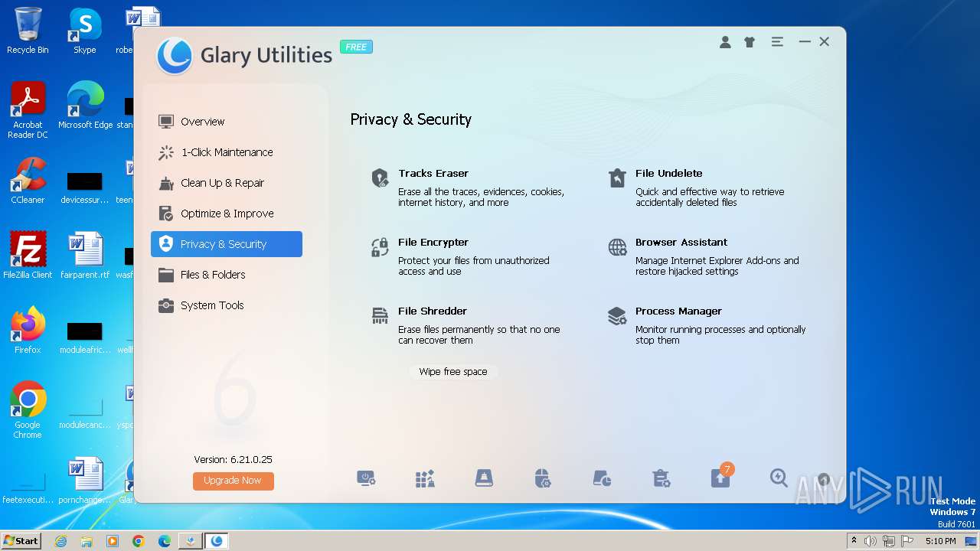
Task: Open the Google Chrome desktop shortcut
Action: coord(28,410)
